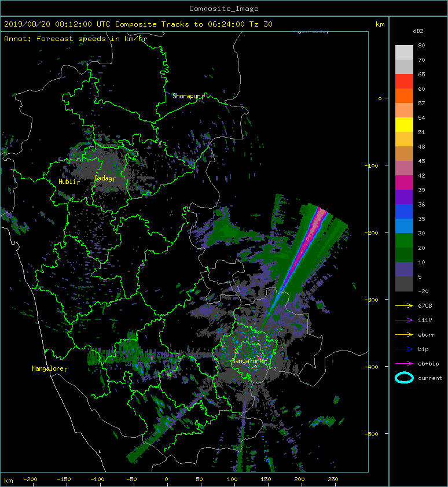Click the -300 tick on vertical axis

[372, 300]
